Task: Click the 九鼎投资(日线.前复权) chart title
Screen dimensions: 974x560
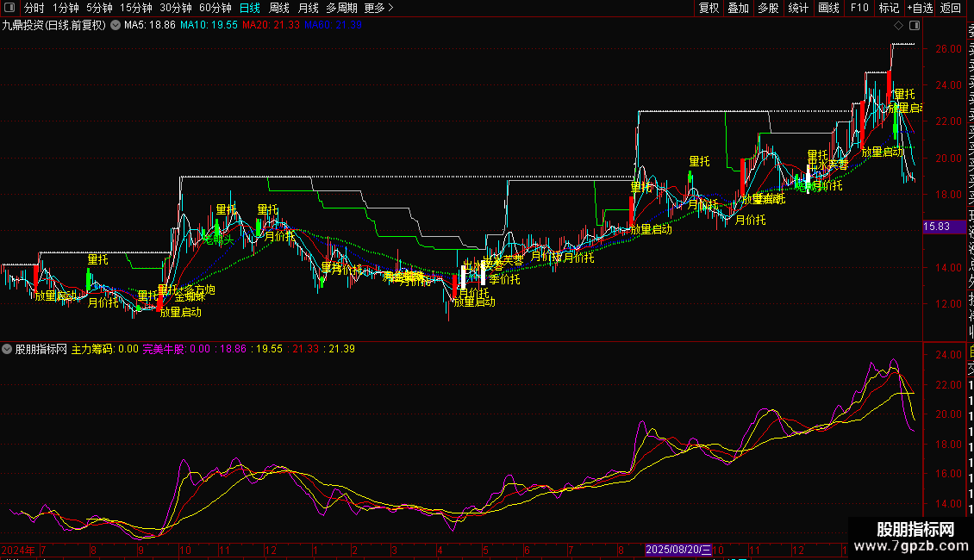Action: (54, 26)
